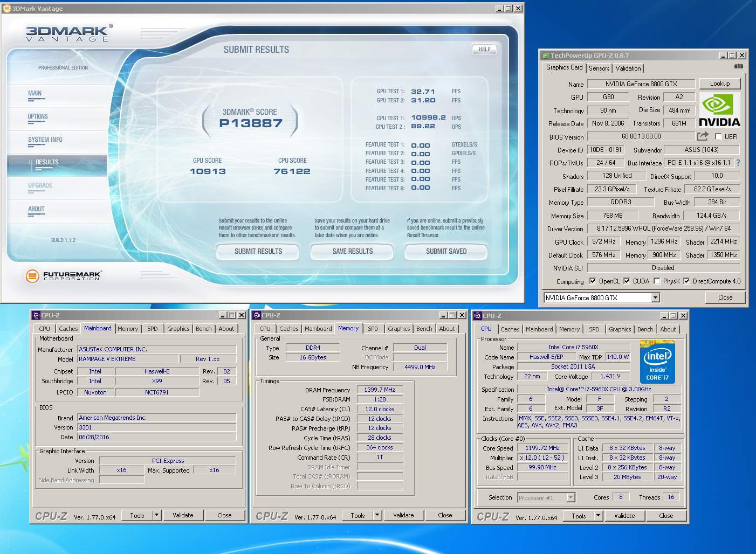756x554 pixels.
Task: Open Caches tab in the CPU-tab CPU-Z window
Action: 510,329
